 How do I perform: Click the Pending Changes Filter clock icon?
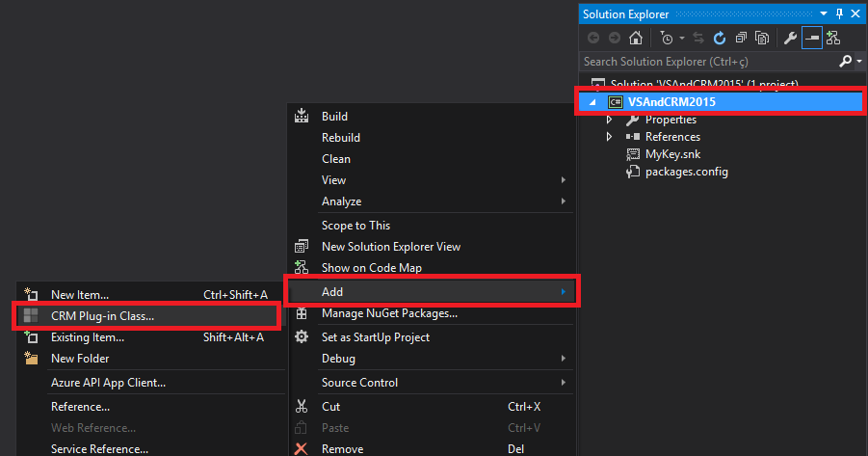tap(666, 39)
